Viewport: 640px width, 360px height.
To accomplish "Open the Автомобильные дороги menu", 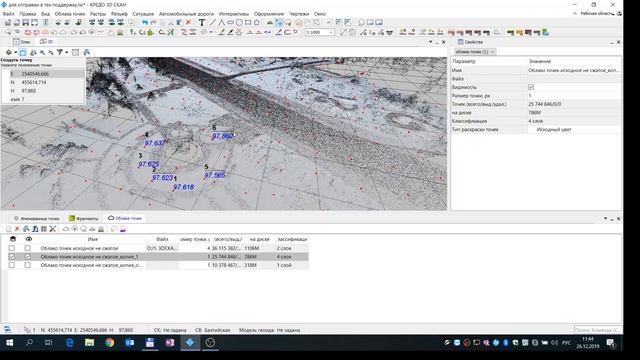I will (x=186, y=14).
